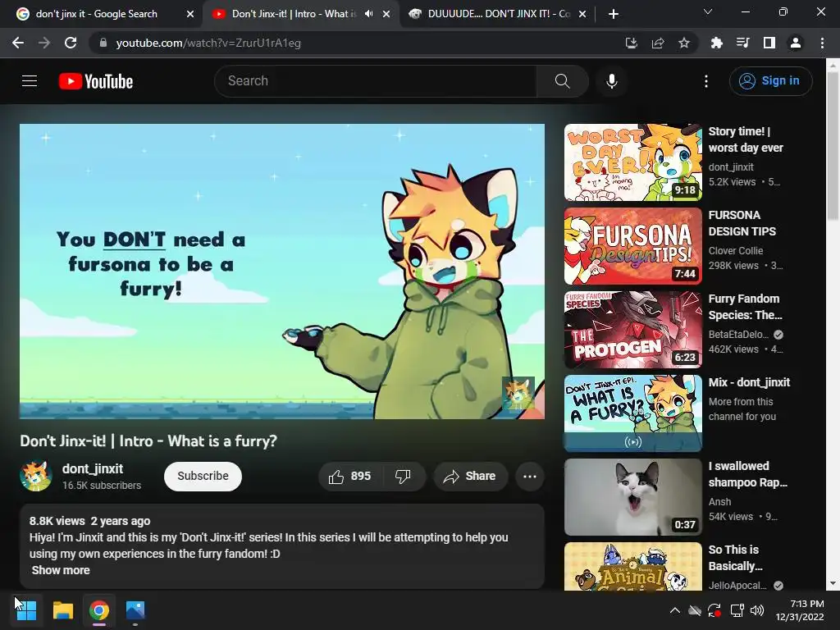
Task: Open dont_jinxit channel name link
Action: coord(93,468)
